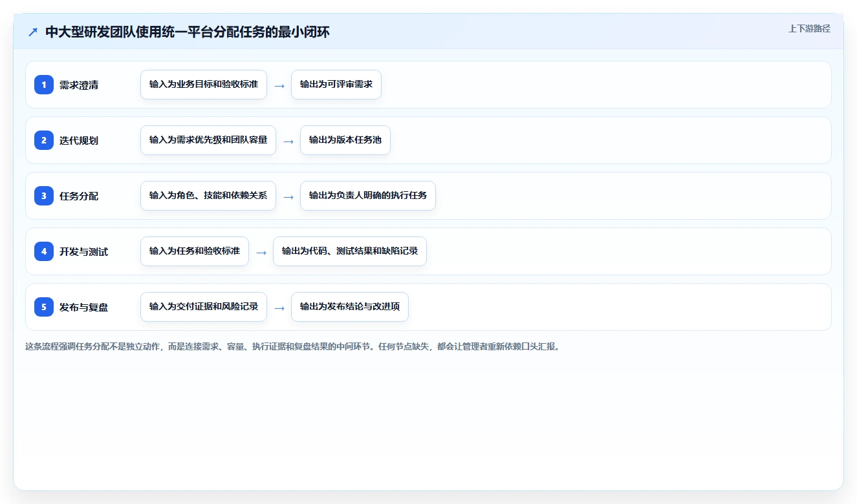Image resolution: width=857 pixels, height=504 pixels.
Task: Click the 上下游路径 label in the header
Action: coord(809,28)
